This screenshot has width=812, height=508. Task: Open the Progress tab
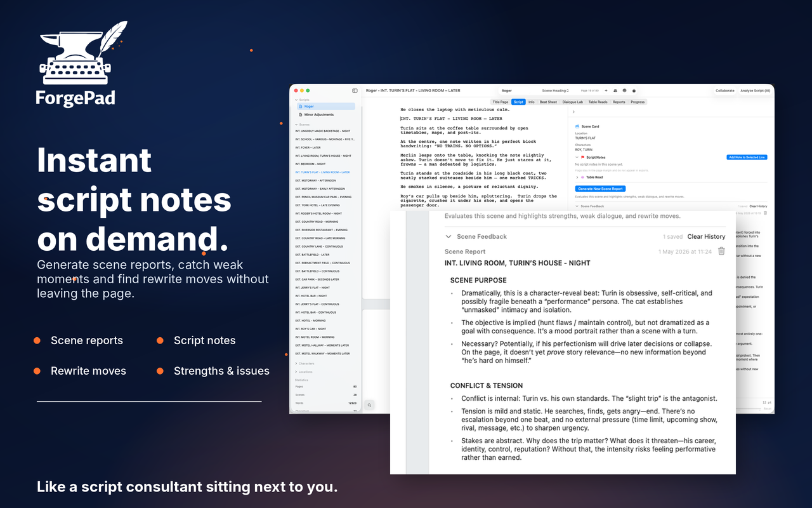[638, 102]
